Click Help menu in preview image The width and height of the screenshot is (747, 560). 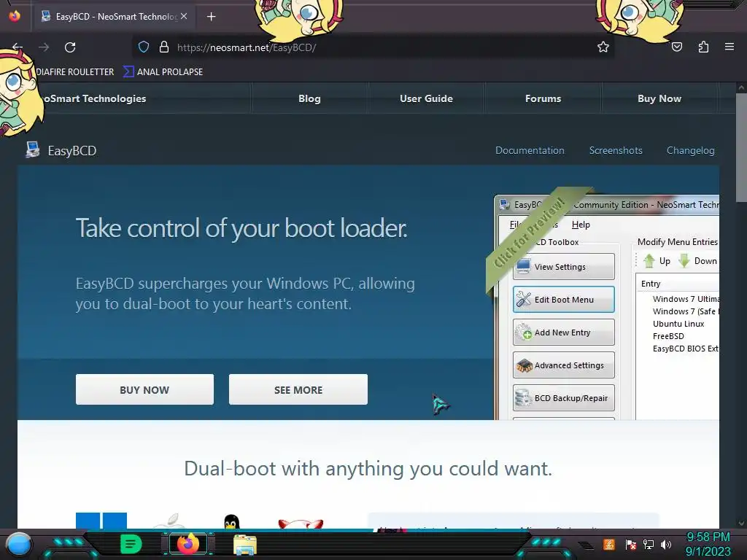[x=581, y=225]
